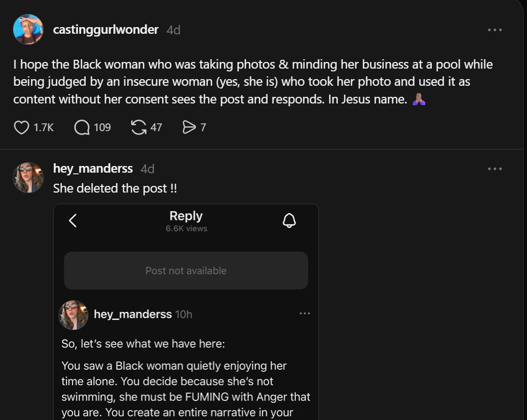The height and width of the screenshot is (420, 527).
Task: Click hey_manderss avatar inside the embedded screenshot
Action: coord(74,315)
